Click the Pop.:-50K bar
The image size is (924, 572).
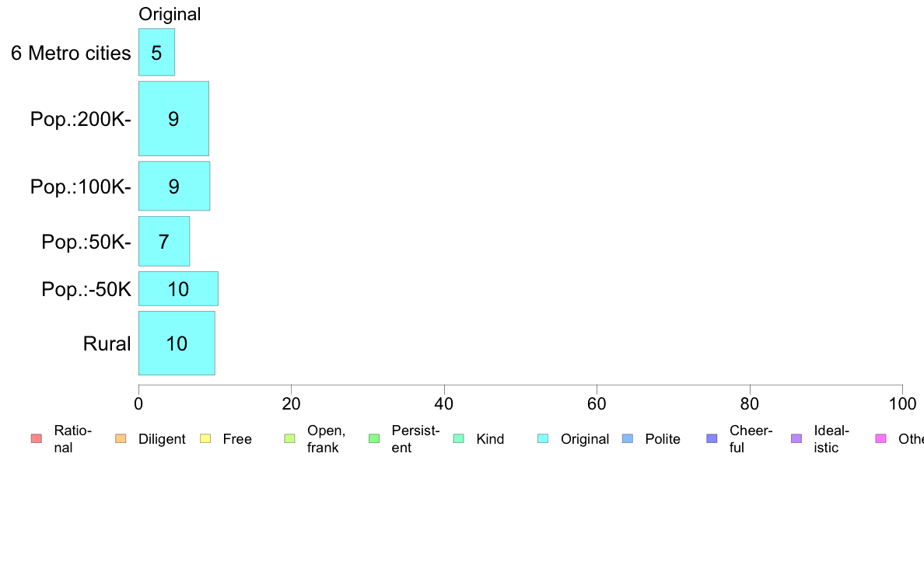click(x=179, y=288)
